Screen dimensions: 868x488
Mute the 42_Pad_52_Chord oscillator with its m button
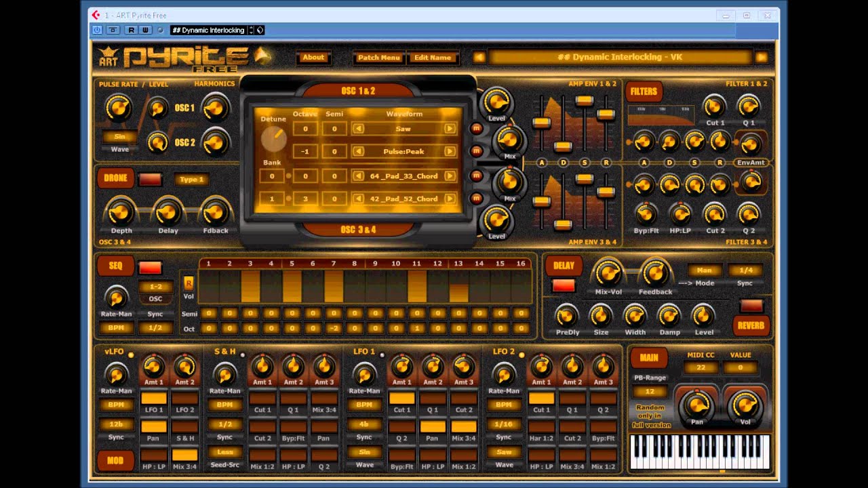click(x=476, y=199)
